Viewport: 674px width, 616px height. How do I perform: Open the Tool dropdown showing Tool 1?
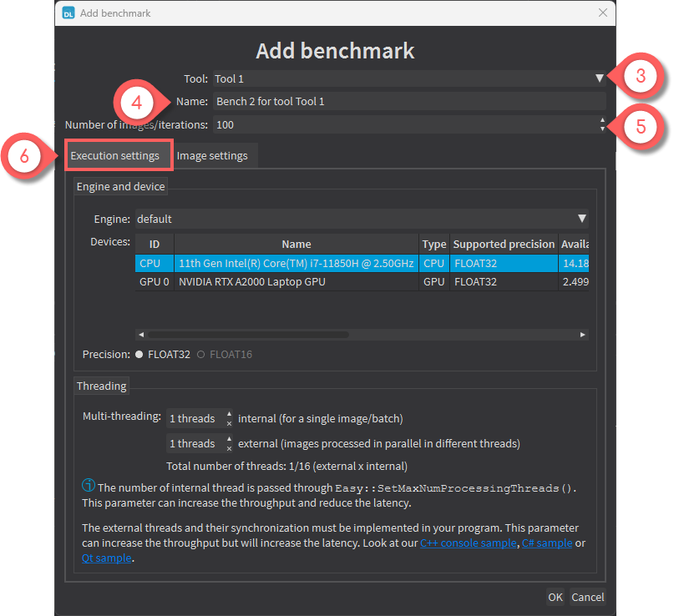click(409, 78)
